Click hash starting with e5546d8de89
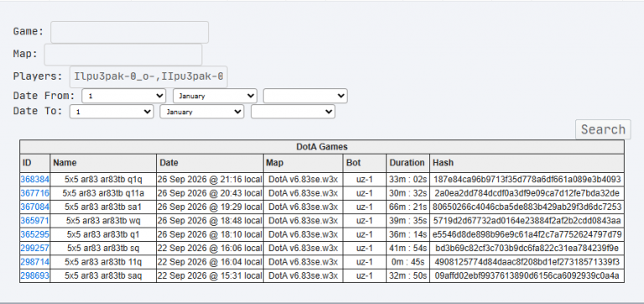This screenshot has height=304, width=644. pyautogui.click(x=527, y=234)
